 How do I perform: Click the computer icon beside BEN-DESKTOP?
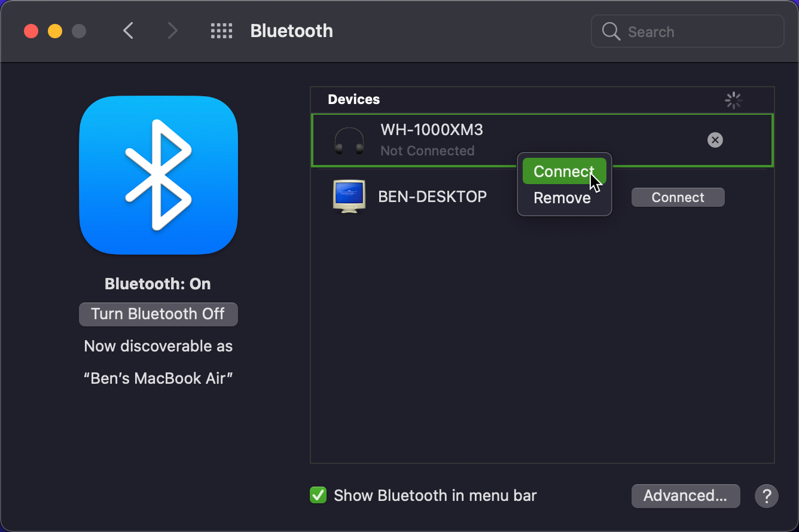(x=349, y=196)
